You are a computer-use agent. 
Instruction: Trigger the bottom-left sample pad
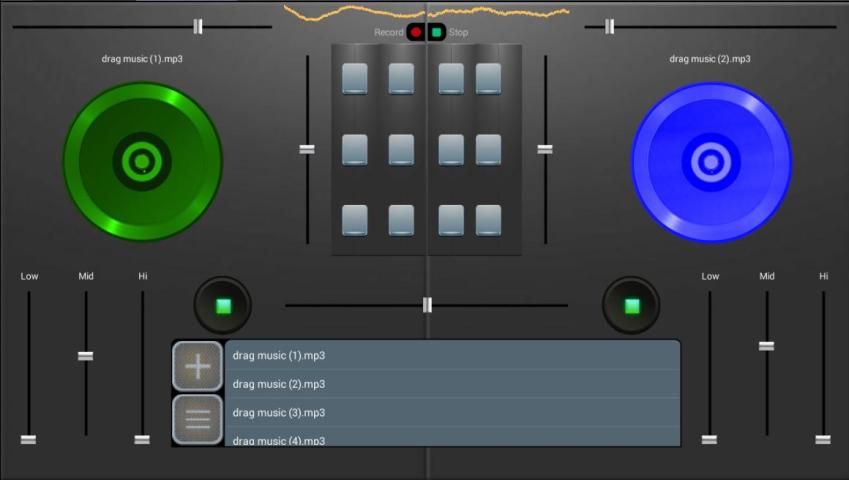[x=355, y=219]
